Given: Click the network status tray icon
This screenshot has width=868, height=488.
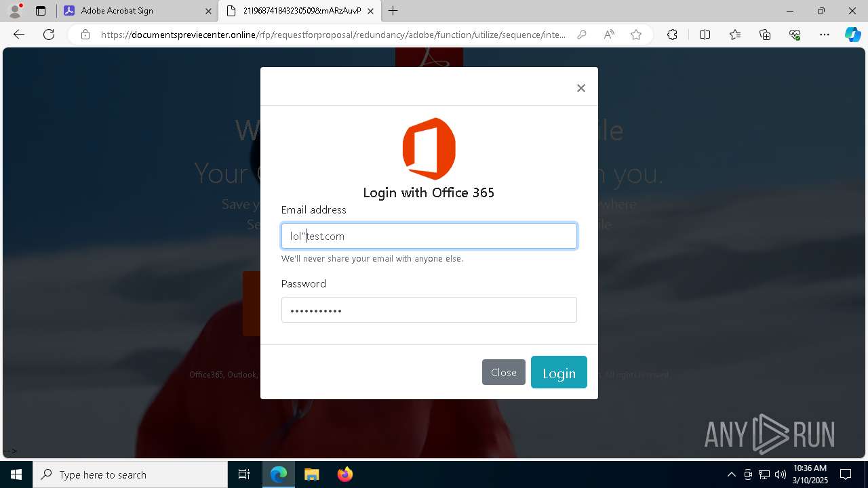Looking at the screenshot, I should click(x=764, y=474).
